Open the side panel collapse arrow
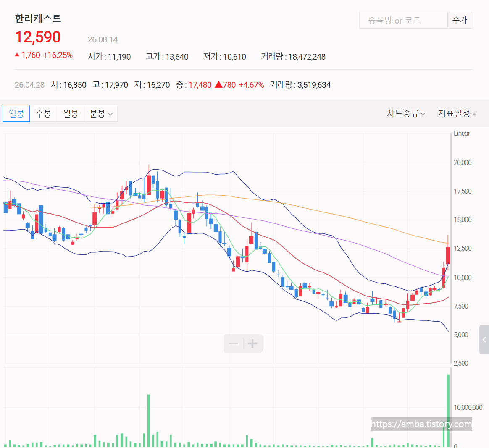The width and height of the screenshot is (489, 448). pos(484,340)
